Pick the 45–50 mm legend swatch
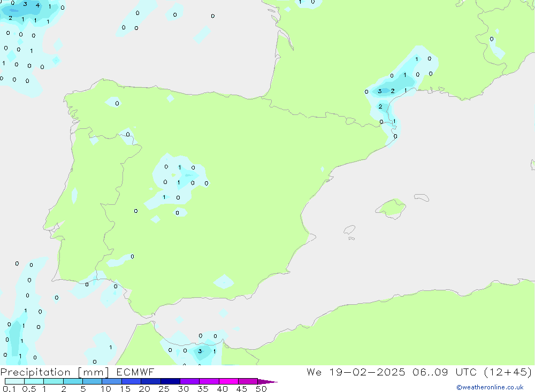This screenshot has height=392, width=535. tap(248, 381)
